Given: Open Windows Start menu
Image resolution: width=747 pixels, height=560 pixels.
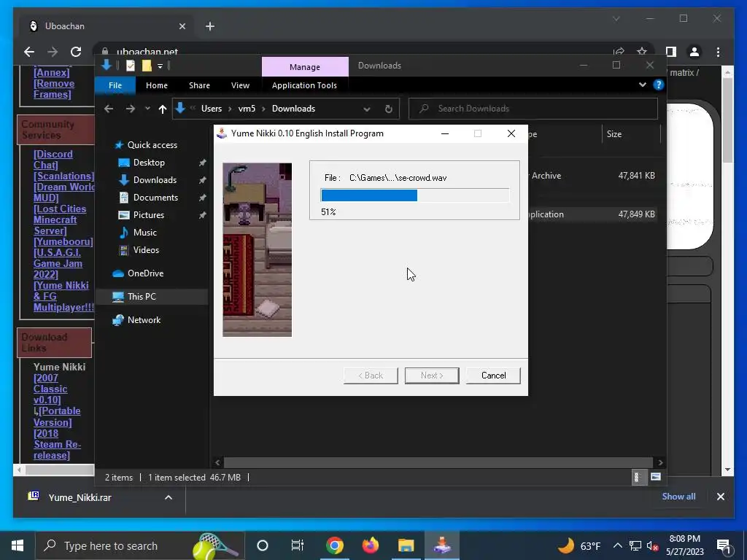Looking at the screenshot, I should 18,545.
